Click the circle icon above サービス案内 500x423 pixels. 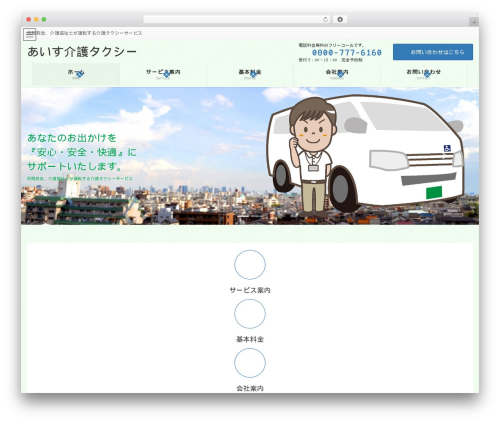coord(250,265)
